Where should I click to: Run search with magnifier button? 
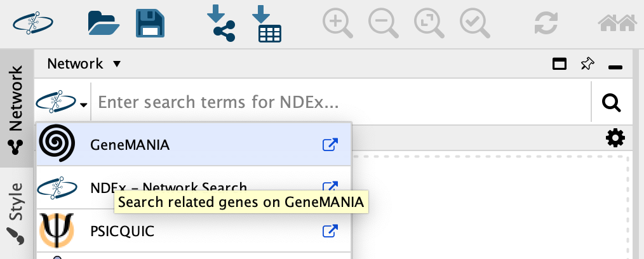(x=611, y=102)
